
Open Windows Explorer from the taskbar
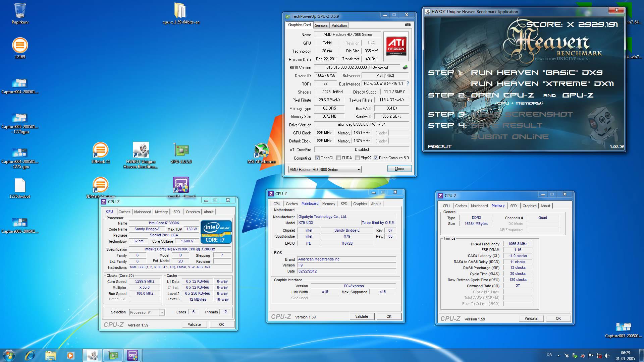tap(50, 355)
